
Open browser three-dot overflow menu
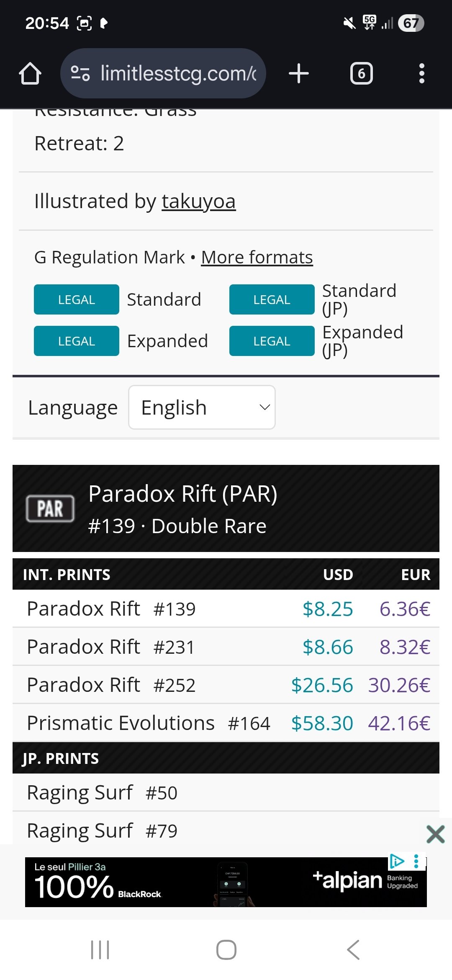421,74
